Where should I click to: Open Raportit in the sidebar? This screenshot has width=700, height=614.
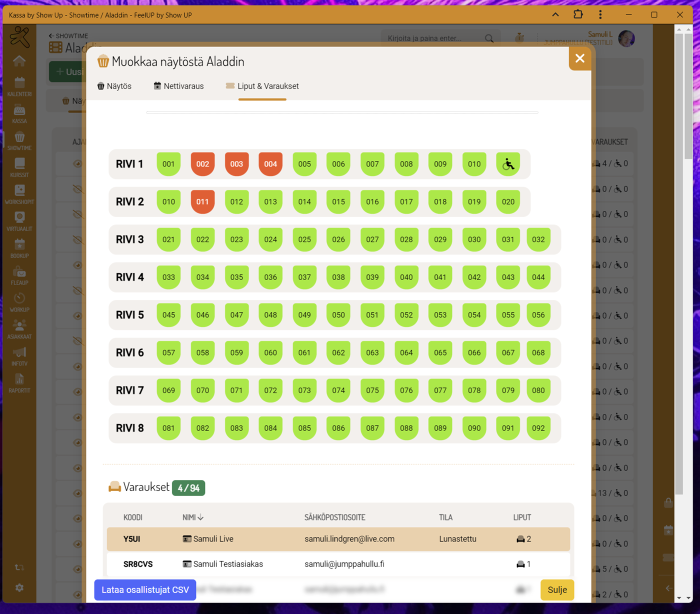tap(19, 383)
